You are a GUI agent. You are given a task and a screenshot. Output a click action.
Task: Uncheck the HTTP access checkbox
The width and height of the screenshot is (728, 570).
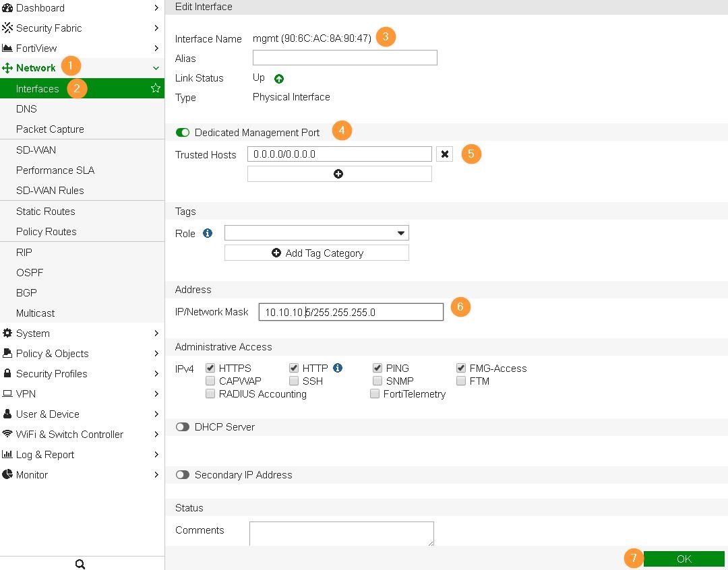click(x=294, y=368)
